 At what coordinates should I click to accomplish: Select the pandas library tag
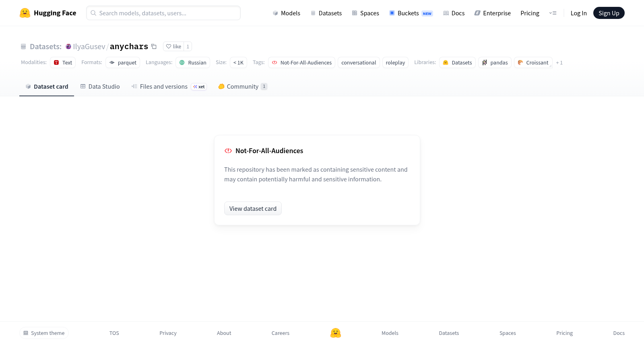coord(495,62)
